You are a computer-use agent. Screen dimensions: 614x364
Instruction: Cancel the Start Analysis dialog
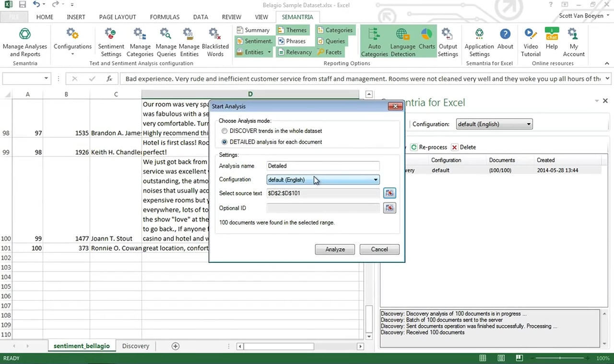pyautogui.click(x=379, y=249)
